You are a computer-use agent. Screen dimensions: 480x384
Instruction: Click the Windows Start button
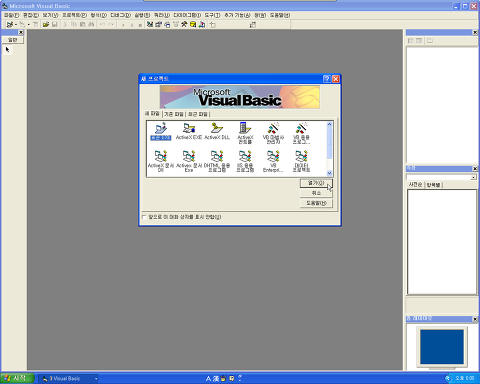[17, 378]
